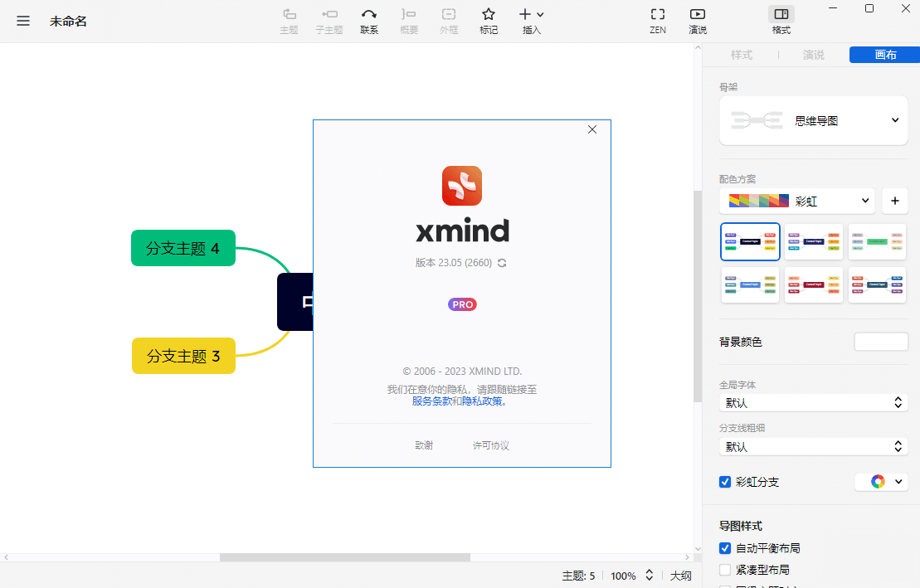Open the hamburger menu
Image resolution: width=920 pixels, height=588 pixels.
(x=22, y=21)
